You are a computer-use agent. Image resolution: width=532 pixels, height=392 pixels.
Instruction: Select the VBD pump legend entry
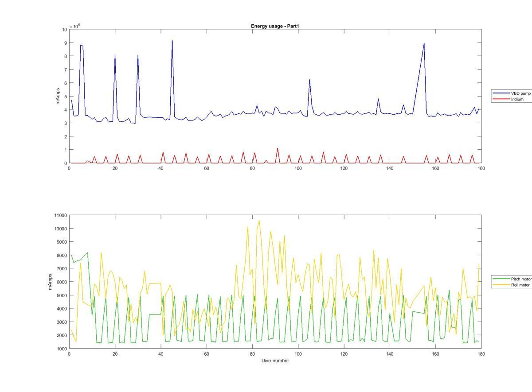pyautogui.click(x=511, y=93)
